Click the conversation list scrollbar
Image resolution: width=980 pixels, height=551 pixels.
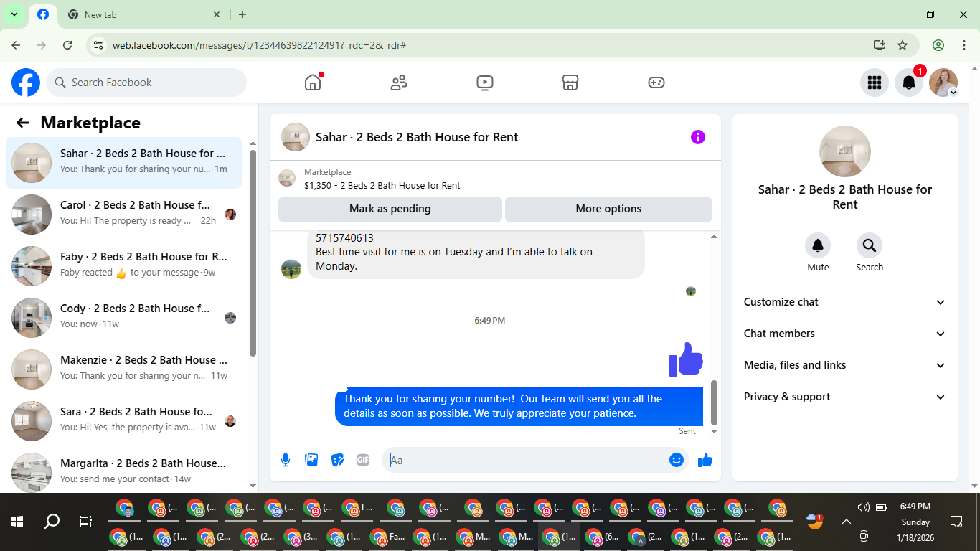tap(253, 253)
